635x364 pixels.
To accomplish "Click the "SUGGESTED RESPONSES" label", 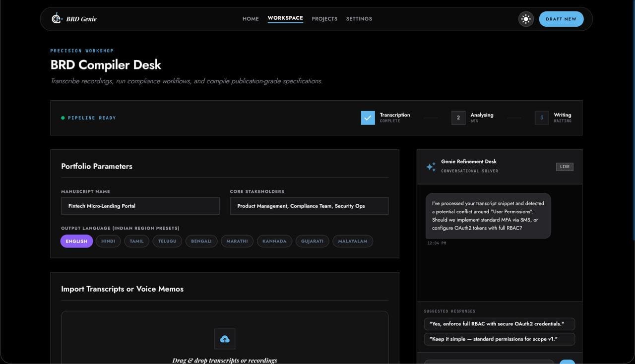I will click(x=449, y=311).
